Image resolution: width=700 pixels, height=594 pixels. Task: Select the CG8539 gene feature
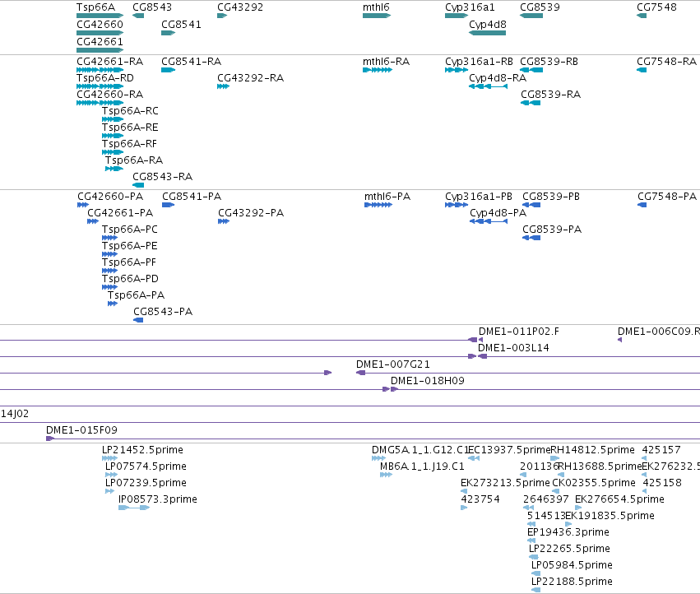pyautogui.click(x=531, y=16)
